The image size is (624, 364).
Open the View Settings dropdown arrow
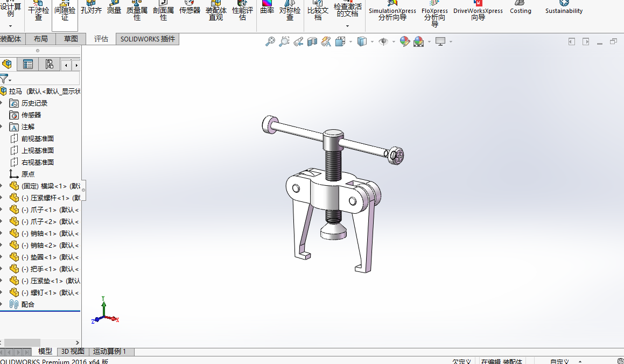pyautogui.click(x=451, y=41)
